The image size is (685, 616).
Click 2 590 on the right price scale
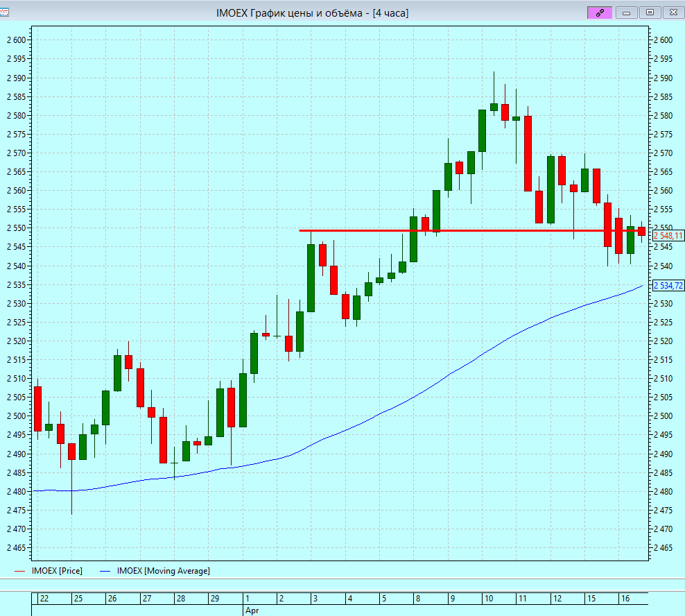(663, 78)
